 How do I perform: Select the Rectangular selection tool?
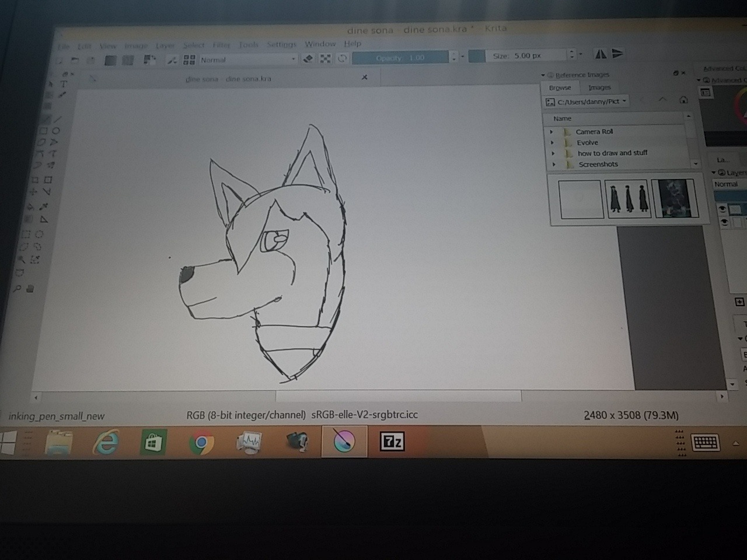(27, 234)
